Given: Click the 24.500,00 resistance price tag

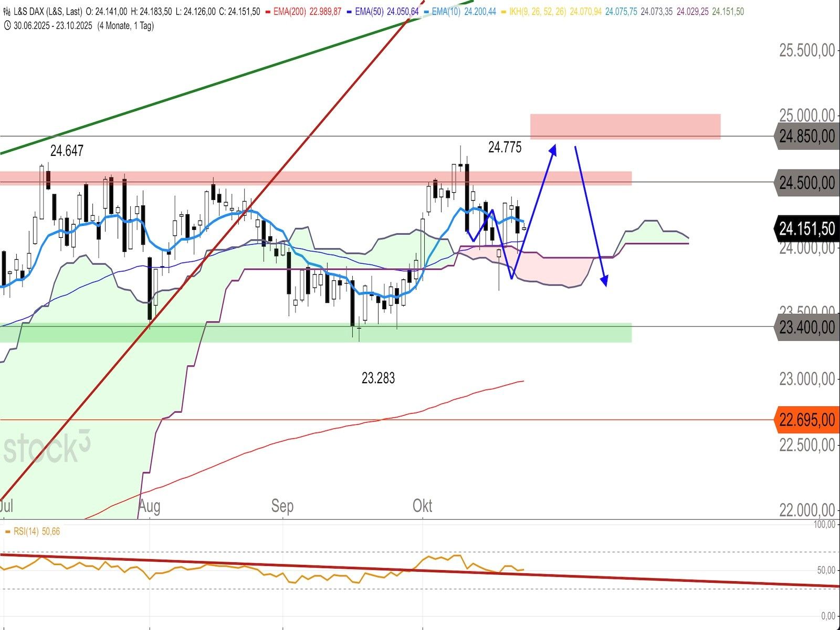Looking at the screenshot, I should click(x=806, y=183).
